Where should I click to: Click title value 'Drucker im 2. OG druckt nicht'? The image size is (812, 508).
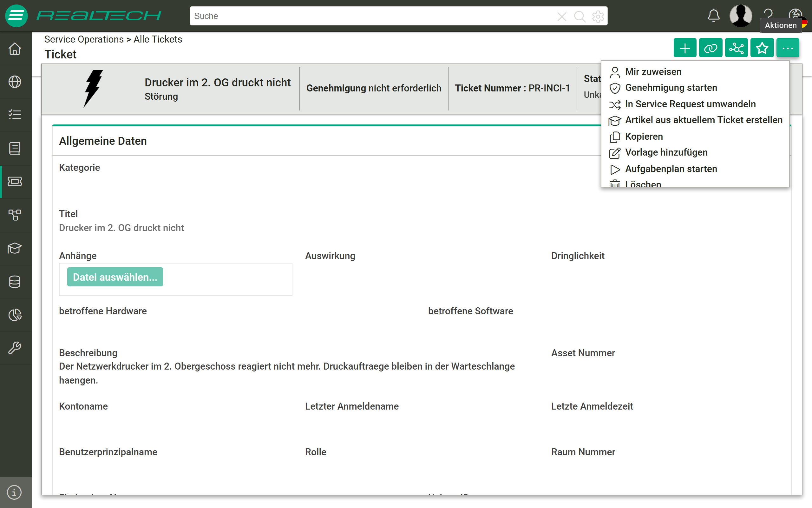coord(121,228)
